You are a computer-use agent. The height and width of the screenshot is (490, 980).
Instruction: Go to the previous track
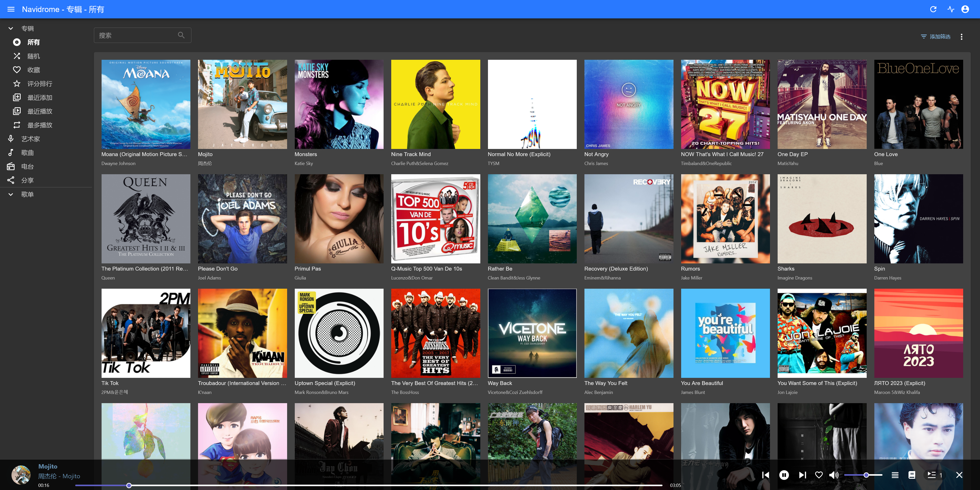[x=766, y=475]
